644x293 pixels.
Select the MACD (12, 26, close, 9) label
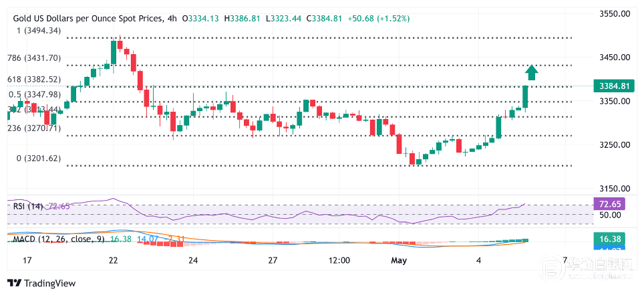click(57, 238)
